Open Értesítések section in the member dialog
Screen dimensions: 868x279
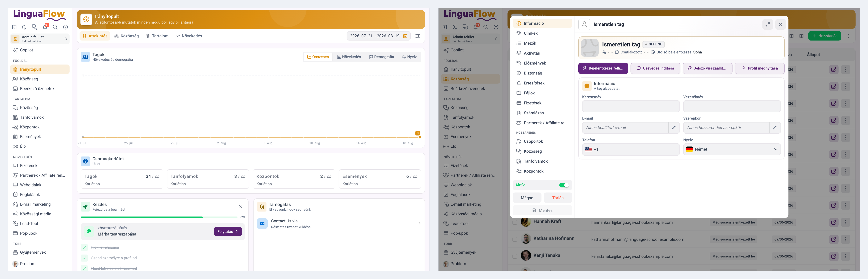(543, 83)
